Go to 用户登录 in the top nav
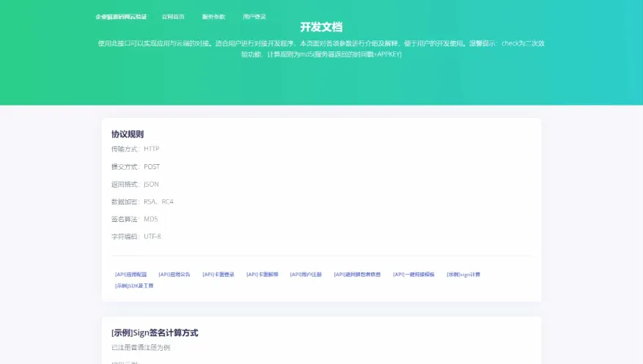This screenshot has height=364, width=643. pos(254,17)
